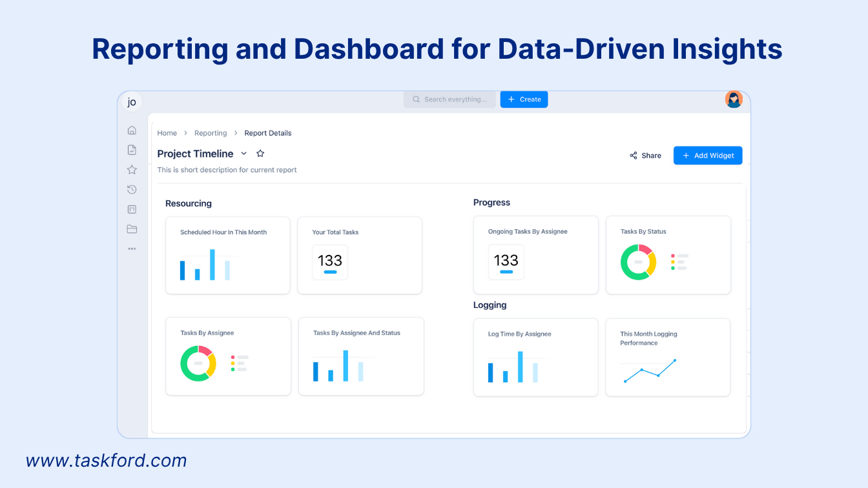This screenshot has width=868, height=488.
Task: Open the user avatar in the top right
Action: 734,99
